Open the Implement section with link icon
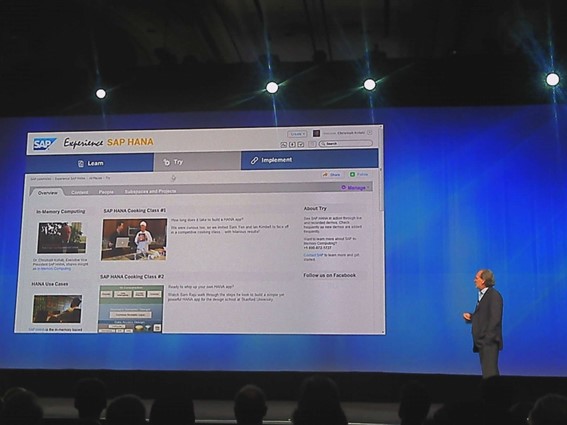The width and height of the screenshot is (567, 425). click(x=310, y=160)
